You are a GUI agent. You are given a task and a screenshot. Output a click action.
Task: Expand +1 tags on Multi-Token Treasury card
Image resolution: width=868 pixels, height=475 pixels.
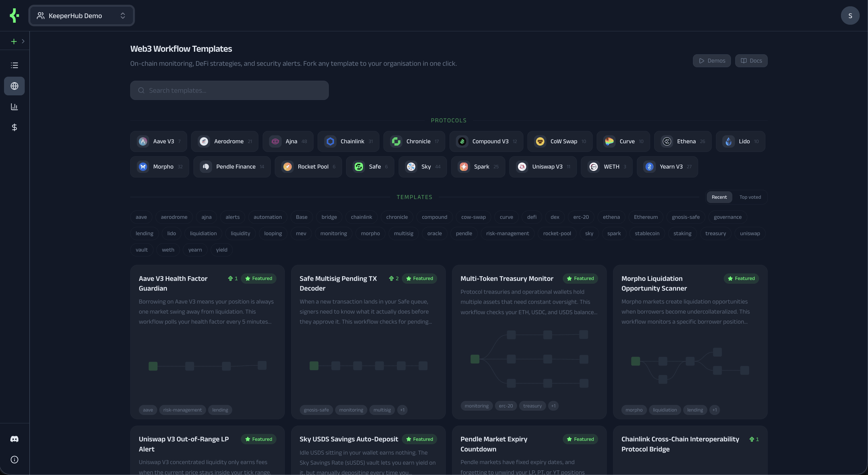tap(553, 406)
